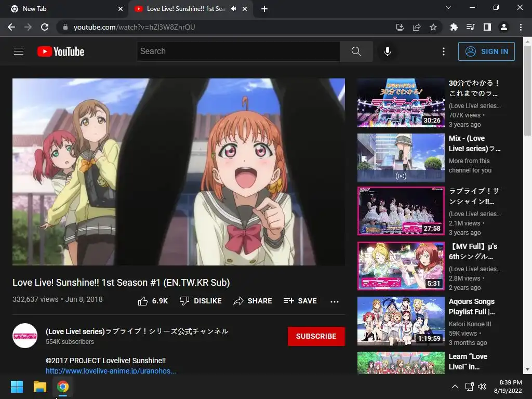Open Aqours Songs Playlist 1:19:59 thumbnail
The image size is (532, 399).
pyautogui.click(x=401, y=321)
